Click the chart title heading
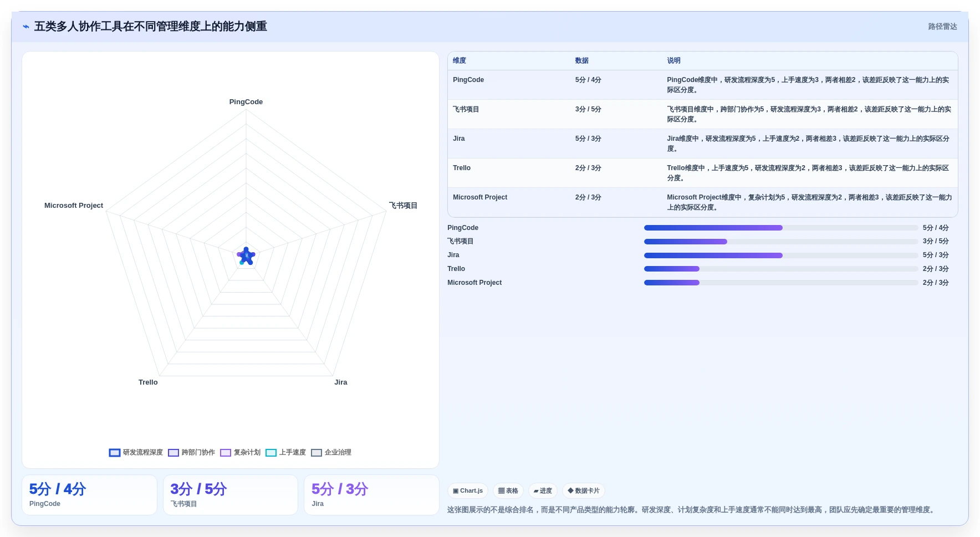The image size is (980, 537). point(151,27)
